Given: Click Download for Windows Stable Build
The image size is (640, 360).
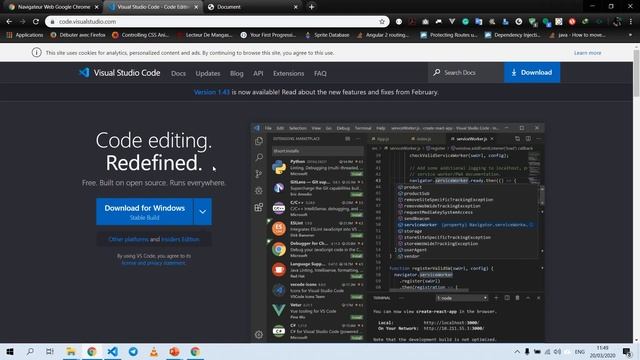Looking at the screenshot, I should [x=144, y=211].
